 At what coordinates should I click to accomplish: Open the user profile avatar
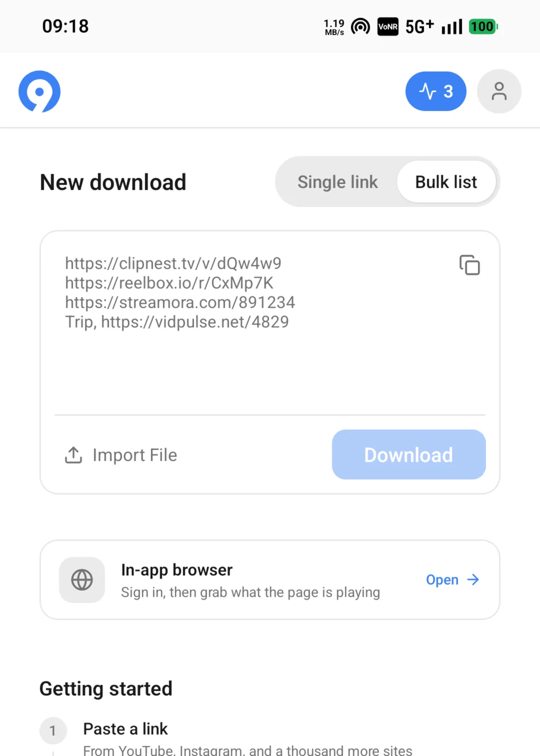(x=499, y=91)
